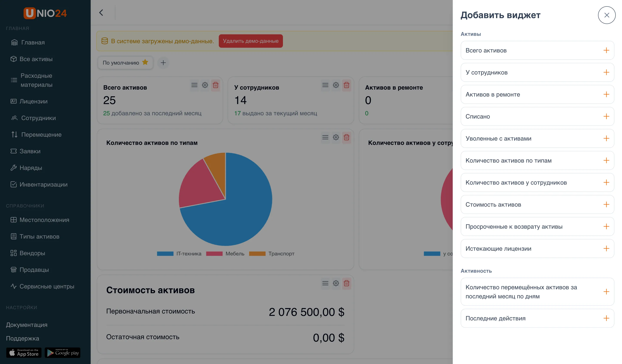Open settings of Стоимость активов card
Viewport: 622px width, 364px height.
coord(336,283)
